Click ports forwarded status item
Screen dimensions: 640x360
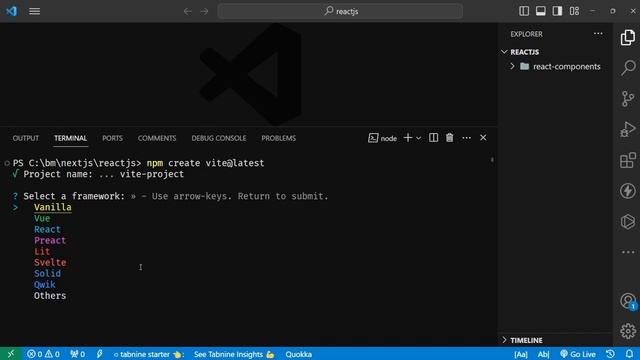78,354
